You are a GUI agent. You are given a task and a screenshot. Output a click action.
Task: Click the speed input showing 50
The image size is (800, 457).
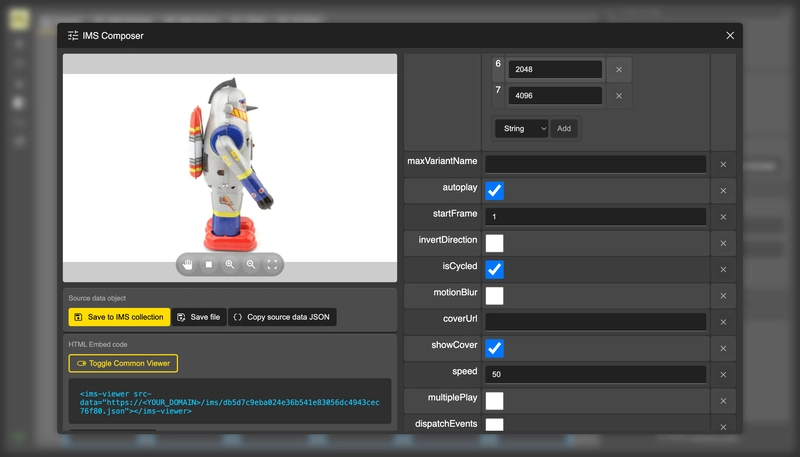click(x=595, y=374)
